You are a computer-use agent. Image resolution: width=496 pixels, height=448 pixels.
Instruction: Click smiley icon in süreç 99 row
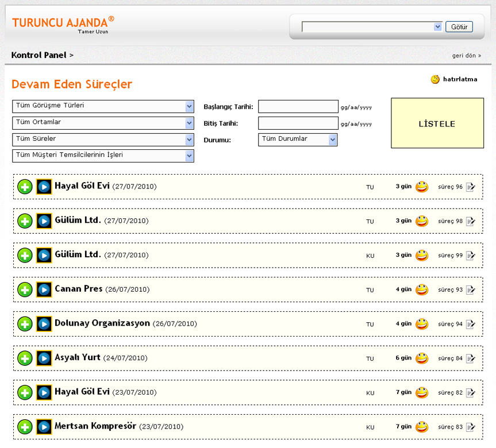tap(422, 255)
